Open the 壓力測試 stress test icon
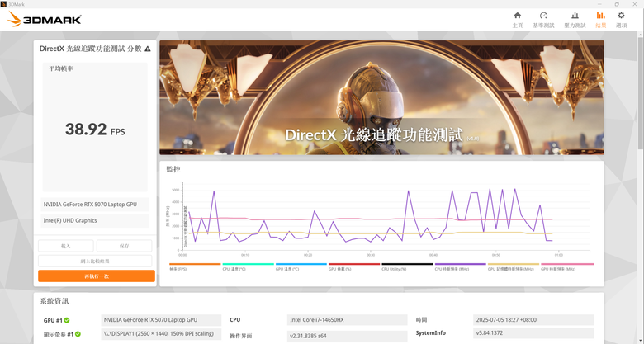This screenshot has height=344, width=644. [x=575, y=16]
